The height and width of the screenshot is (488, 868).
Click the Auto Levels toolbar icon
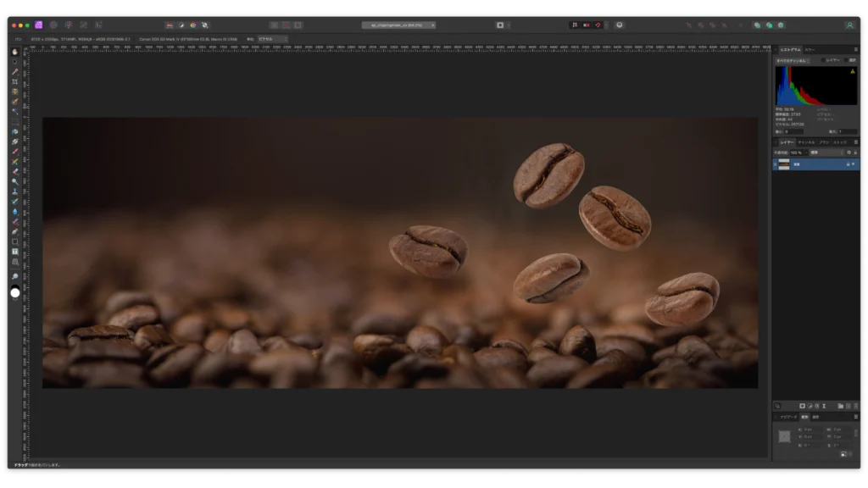(x=170, y=25)
